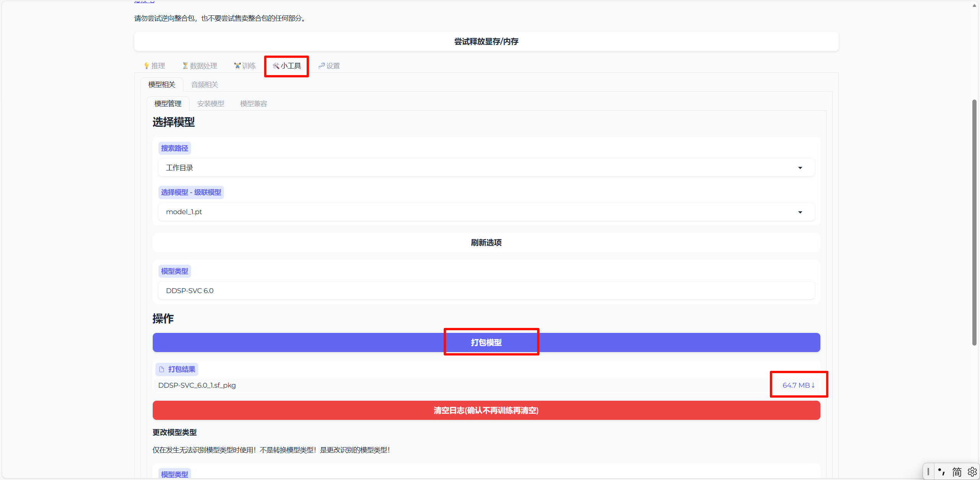Open the 数据处理 tab
Screen dimensions: 980x480
coord(200,66)
